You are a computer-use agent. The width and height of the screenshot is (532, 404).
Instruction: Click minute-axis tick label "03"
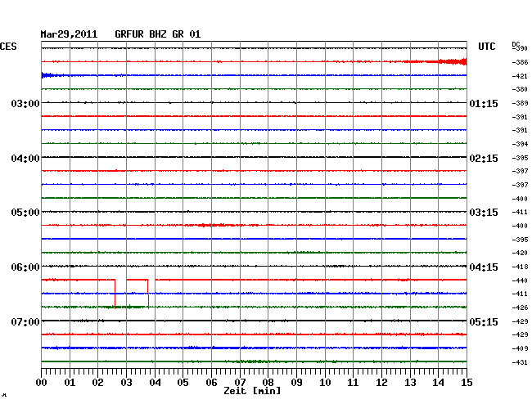(x=126, y=383)
